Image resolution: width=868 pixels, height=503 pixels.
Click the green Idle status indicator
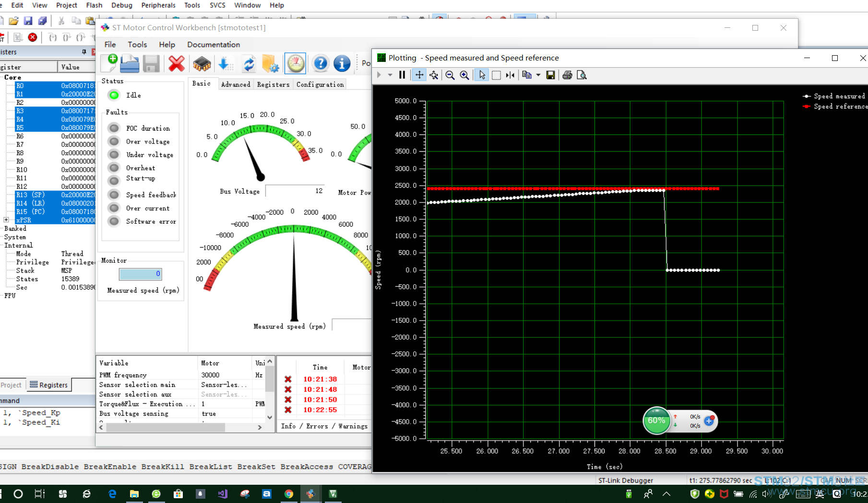click(114, 95)
